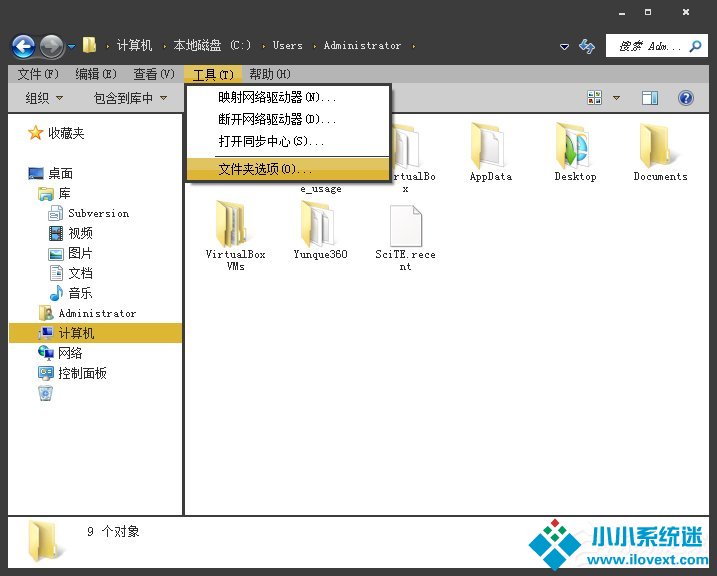Select Administrator in the address path

362,45
